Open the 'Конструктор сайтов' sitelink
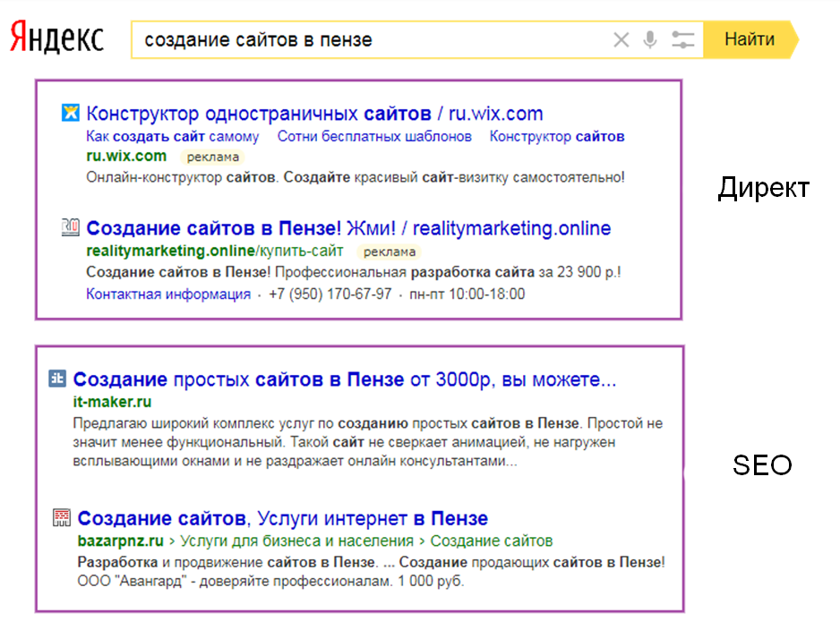Screen dimensions: 840x630 tap(557, 137)
